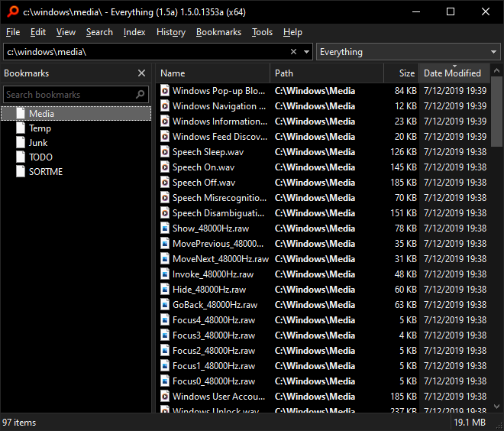Select the TODO bookmark
Screen dimensions: 504x431
pyautogui.click(x=40, y=157)
